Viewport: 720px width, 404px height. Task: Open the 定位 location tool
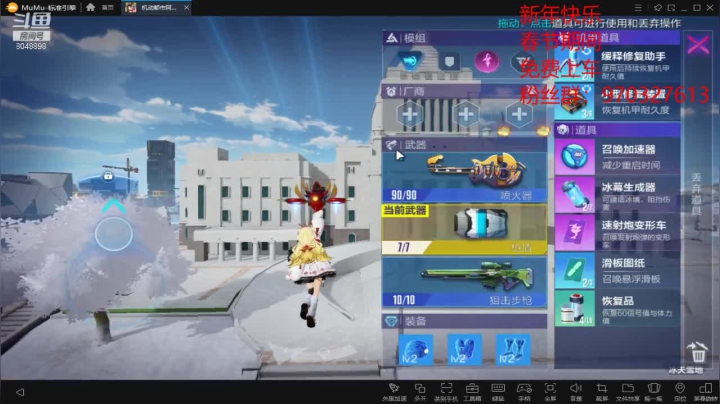pos(680,392)
